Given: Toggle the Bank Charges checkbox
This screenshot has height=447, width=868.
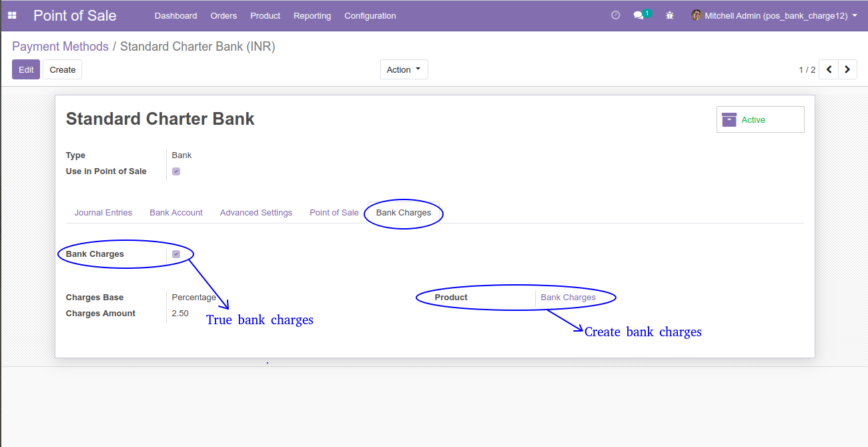Looking at the screenshot, I should (x=176, y=254).
